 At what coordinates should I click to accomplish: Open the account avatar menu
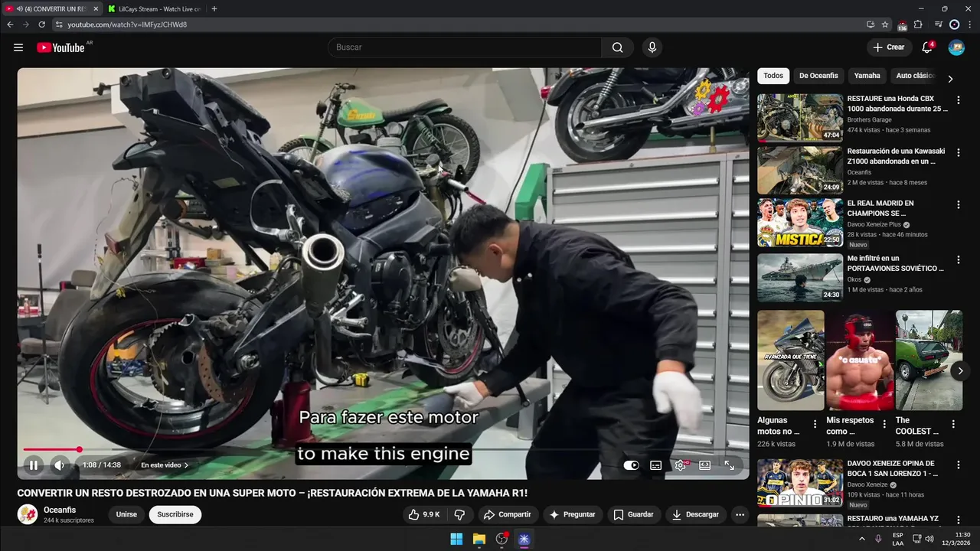[956, 47]
